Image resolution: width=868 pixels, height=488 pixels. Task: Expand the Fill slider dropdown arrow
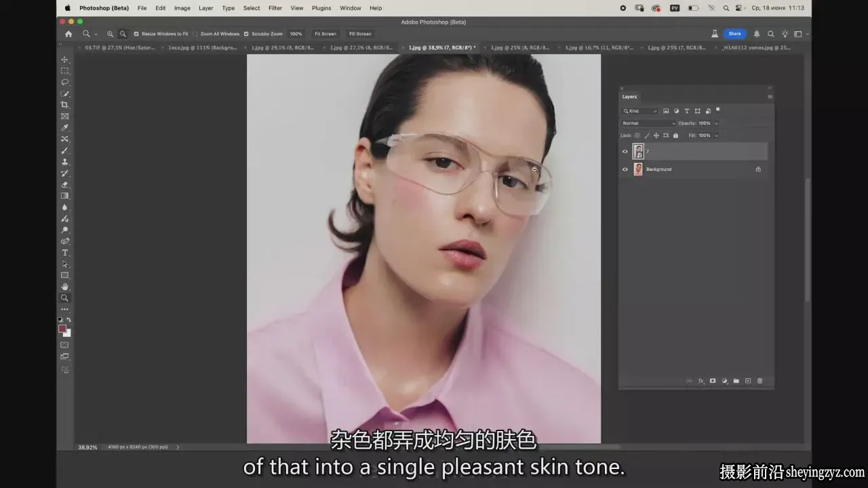[x=716, y=136]
